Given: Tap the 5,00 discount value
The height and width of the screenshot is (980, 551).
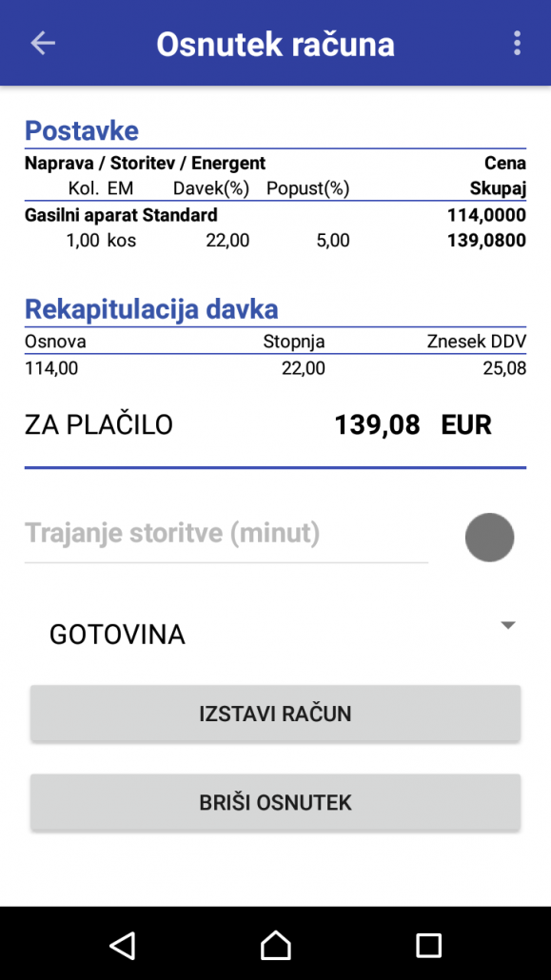Looking at the screenshot, I should (333, 240).
